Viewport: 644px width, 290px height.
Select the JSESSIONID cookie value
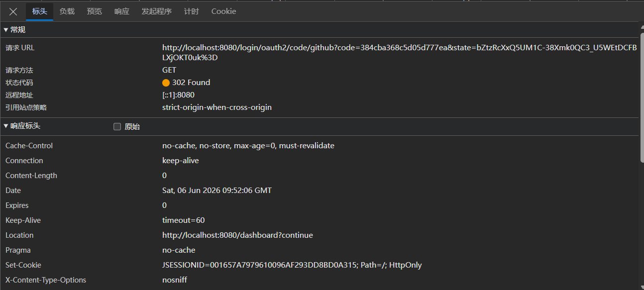point(292,265)
